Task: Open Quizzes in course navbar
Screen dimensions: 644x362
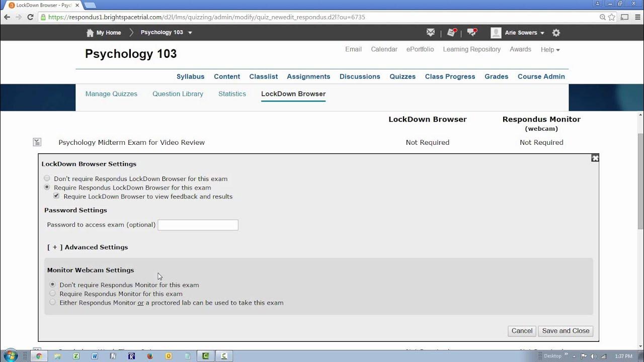Action: tap(403, 76)
